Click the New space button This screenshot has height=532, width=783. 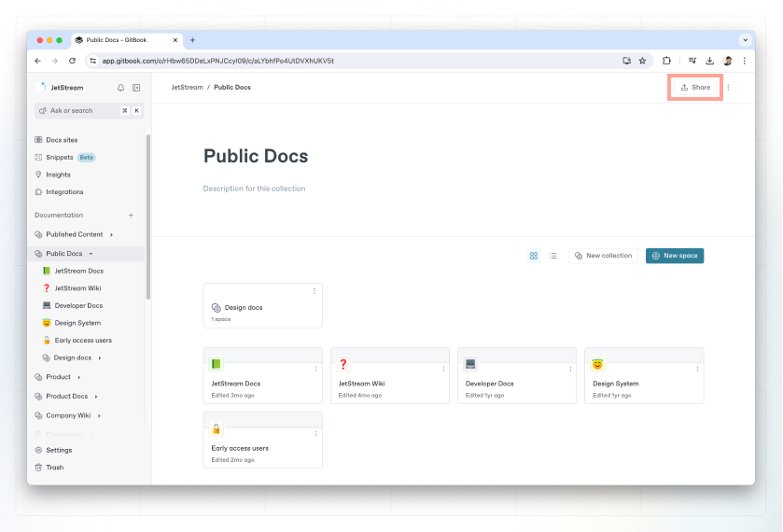pyautogui.click(x=675, y=256)
